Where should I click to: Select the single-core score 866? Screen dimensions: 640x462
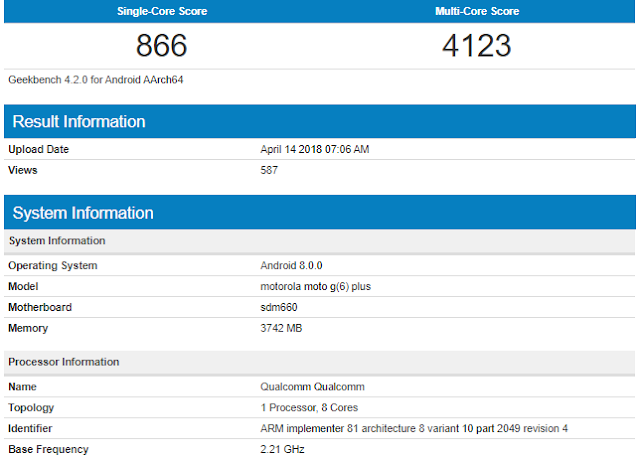click(161, 45)
